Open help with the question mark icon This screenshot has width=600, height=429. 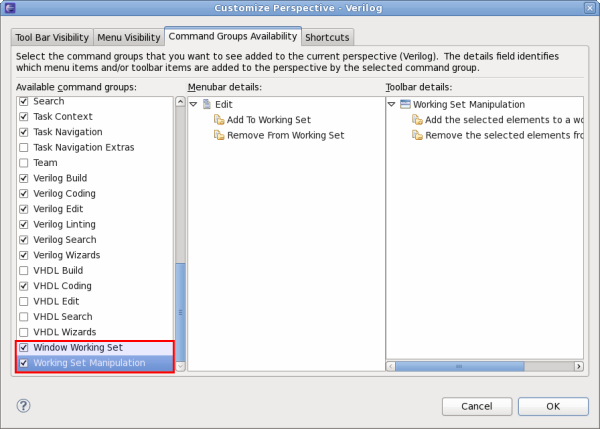(x=23, y=406)
